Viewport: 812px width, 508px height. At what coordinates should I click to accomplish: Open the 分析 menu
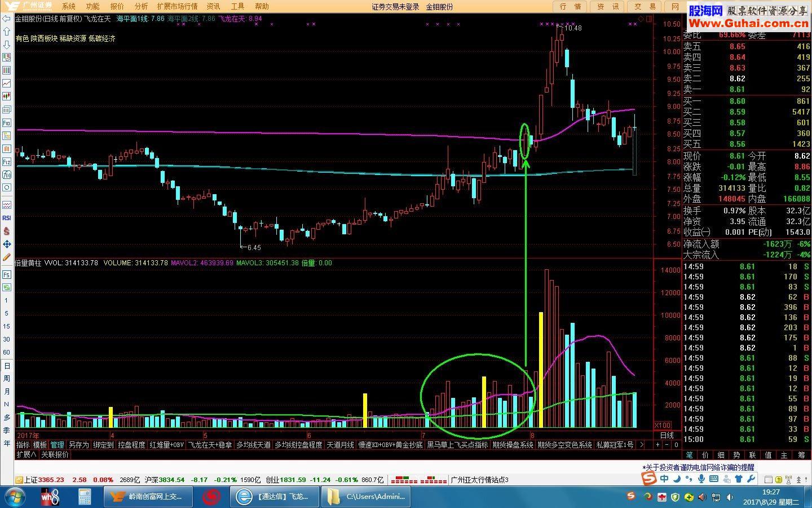tap(142, 6)
